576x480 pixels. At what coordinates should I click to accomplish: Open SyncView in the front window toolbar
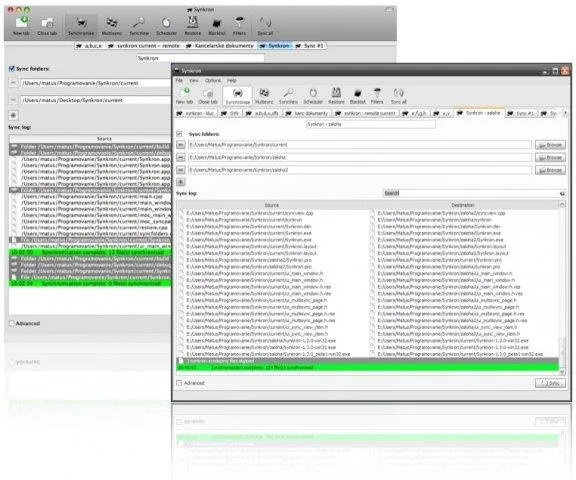(288, 96)
